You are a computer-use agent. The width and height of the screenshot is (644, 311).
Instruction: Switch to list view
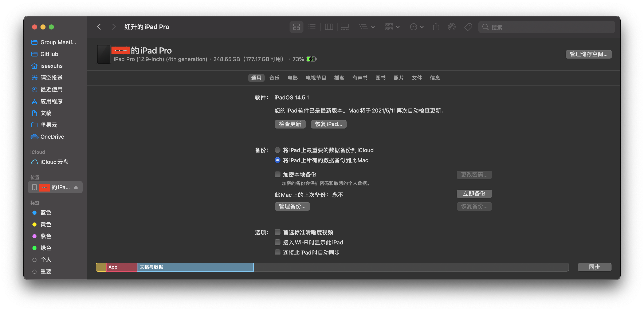(312, 27)
